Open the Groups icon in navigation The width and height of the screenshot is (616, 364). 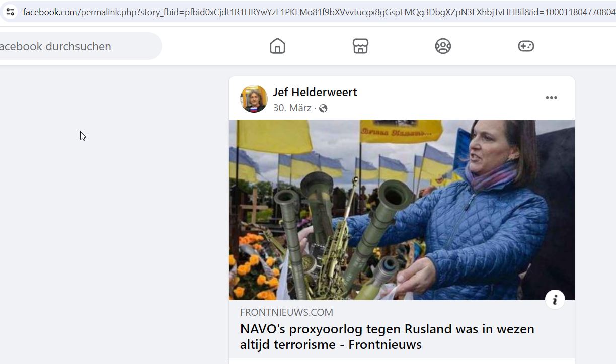(x=443, y=46)
